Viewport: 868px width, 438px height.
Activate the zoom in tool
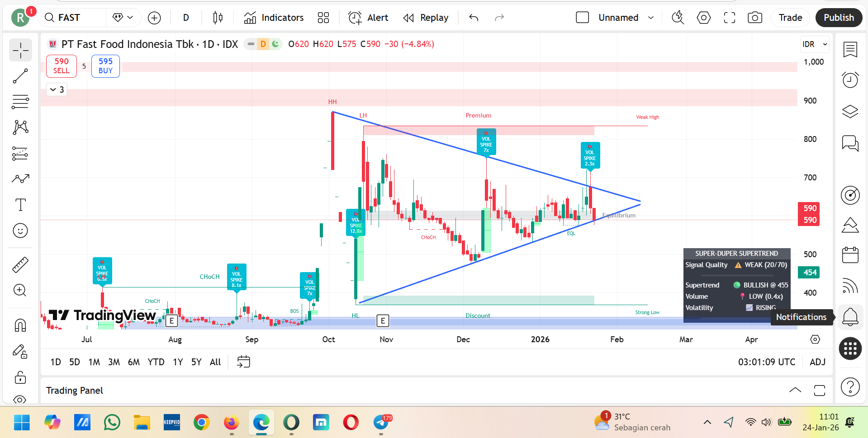click(20, 290)
